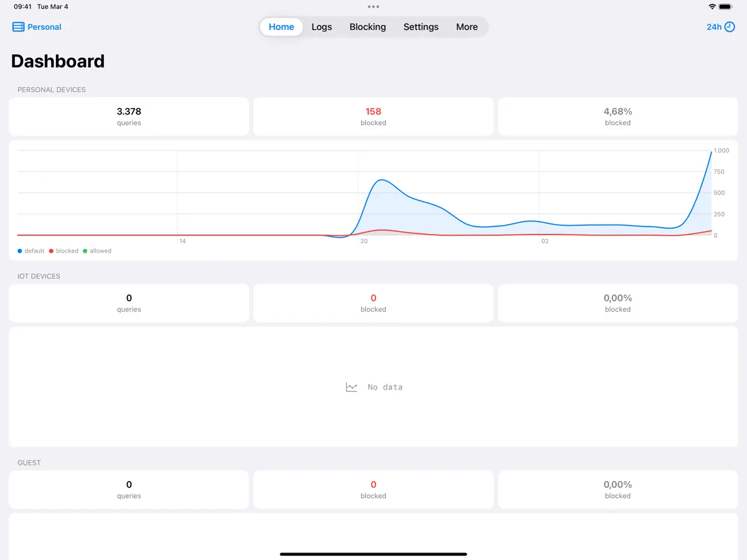Click the No data label
The height and width of the screenshot is (560, 747).
pyautogui.click(x=385, y=387)
